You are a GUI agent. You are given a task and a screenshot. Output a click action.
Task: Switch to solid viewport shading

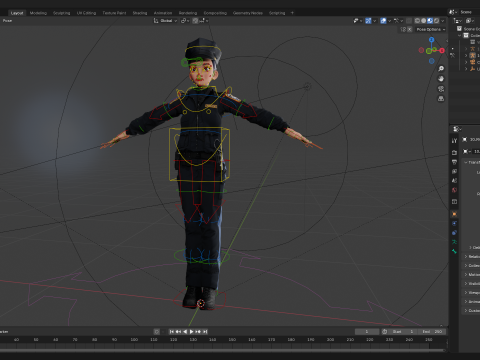coord(424,21)
